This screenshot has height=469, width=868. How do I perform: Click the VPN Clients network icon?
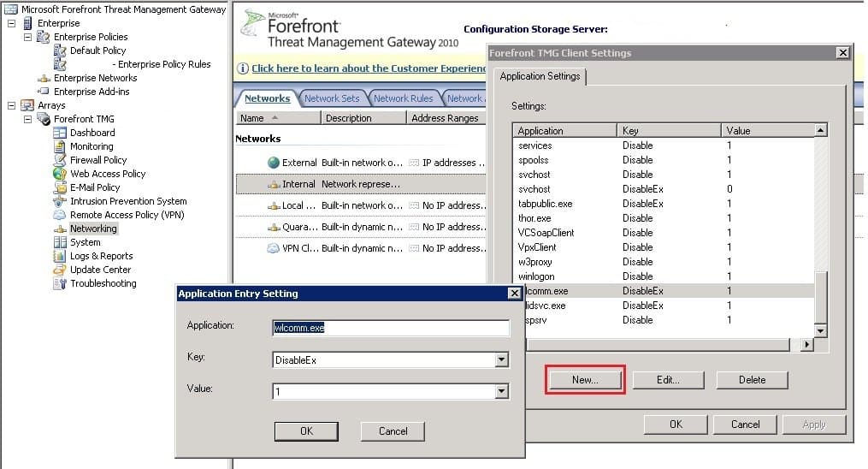pos(274,248)
